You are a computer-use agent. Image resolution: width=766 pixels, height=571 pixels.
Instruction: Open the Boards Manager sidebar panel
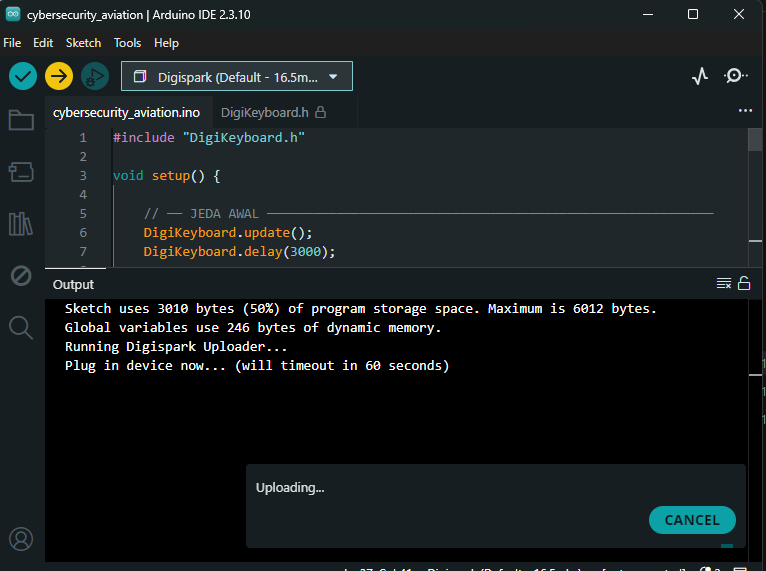click(x=21, y=172)
